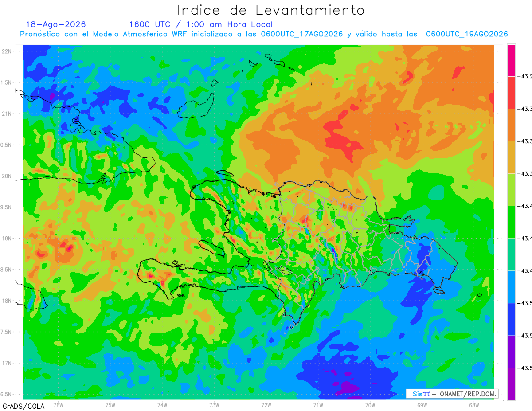The width and height of the screenshot is (532, 411).
Task: Click the '70W' longitude label
Action: click(370, 405)
